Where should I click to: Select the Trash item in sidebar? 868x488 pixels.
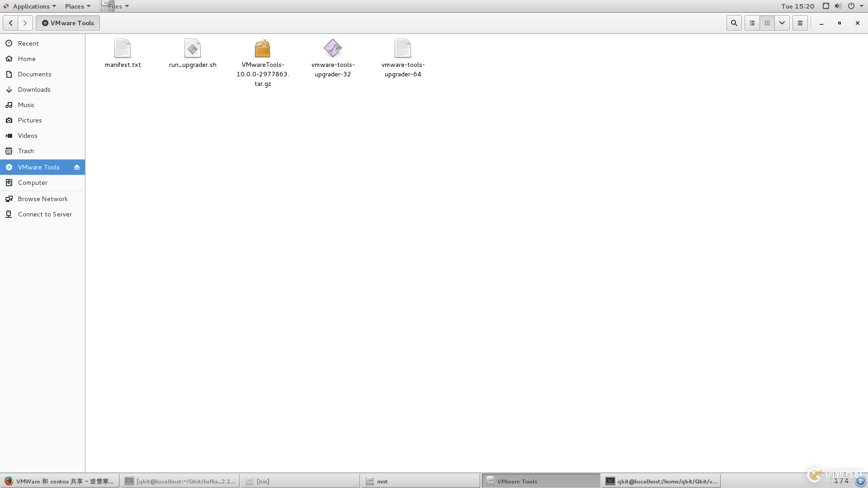coord(26,151)
